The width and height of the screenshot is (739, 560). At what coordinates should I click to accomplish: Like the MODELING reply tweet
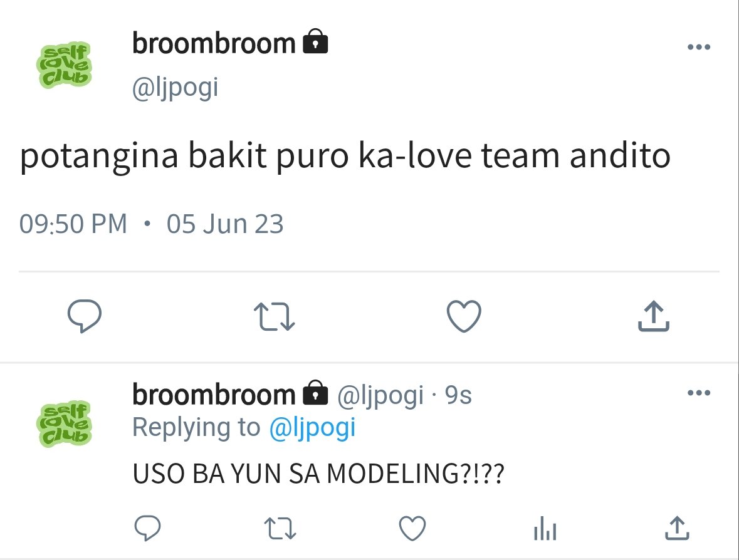click(x=412, y=528)
